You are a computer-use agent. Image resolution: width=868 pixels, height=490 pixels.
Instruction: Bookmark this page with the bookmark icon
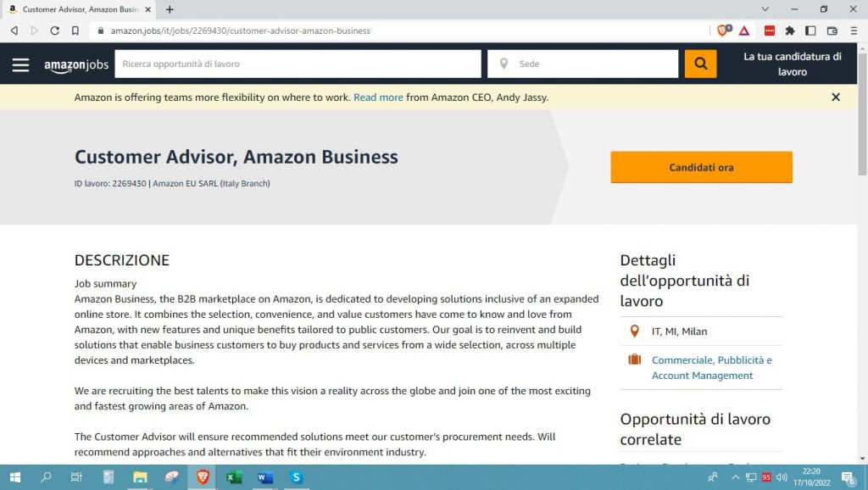tap(75, 31)
